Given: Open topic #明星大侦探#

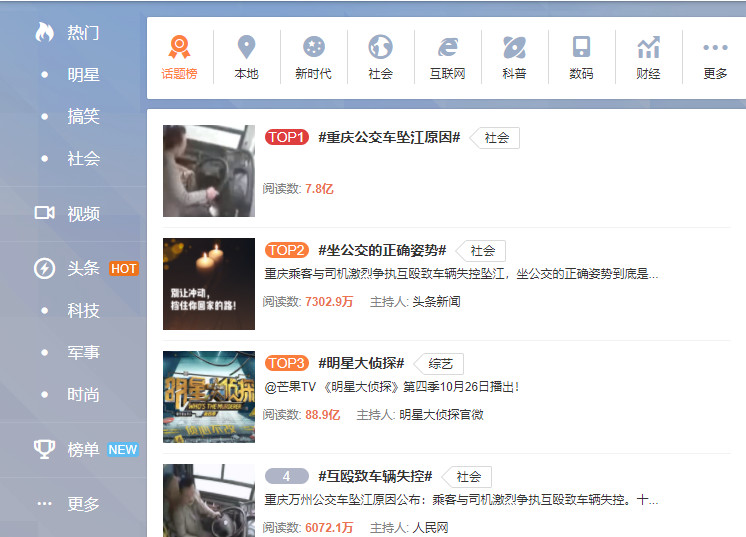Looking at the screenshot, I should pos(361,363).
